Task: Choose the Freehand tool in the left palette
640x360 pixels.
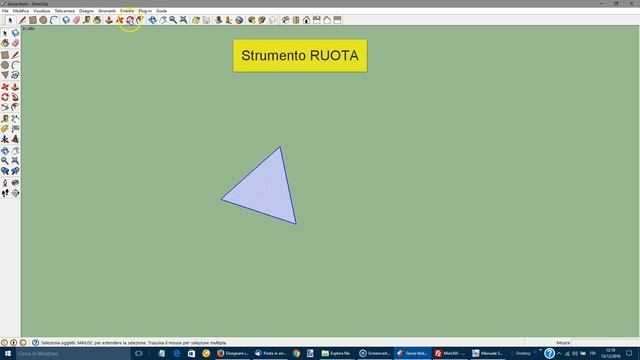Action: pyautogui.click(x=15, y=75)
